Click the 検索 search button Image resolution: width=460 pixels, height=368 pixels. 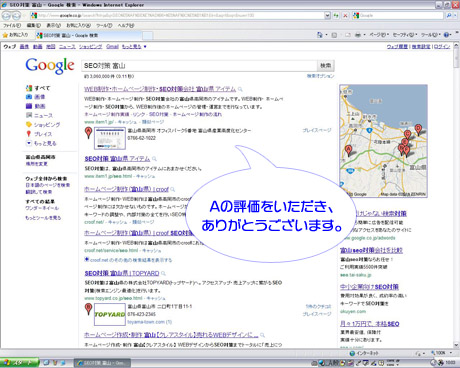[x=325, y=66]
